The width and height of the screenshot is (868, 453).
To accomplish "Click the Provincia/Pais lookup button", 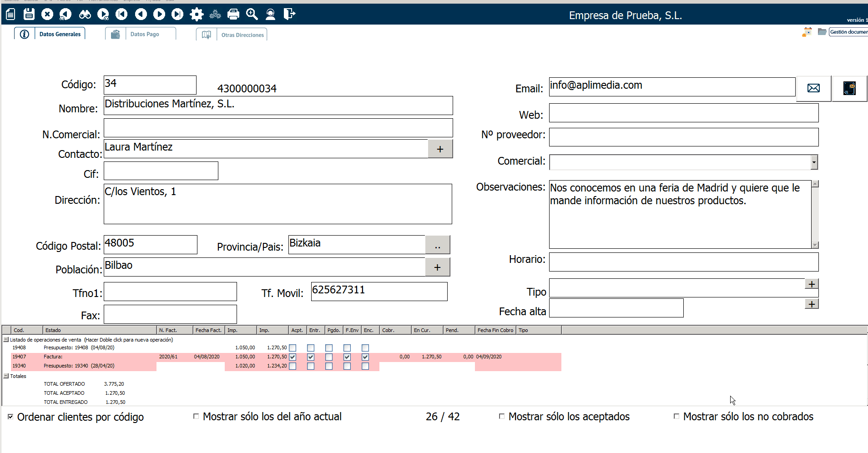I will 437,245.
